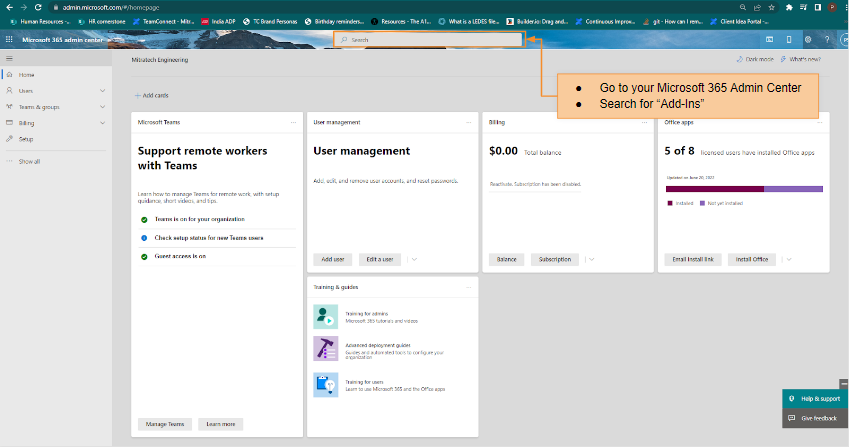Open dropdown next to Subscription button
Viewport: 849px width, 447px height.
591,259
